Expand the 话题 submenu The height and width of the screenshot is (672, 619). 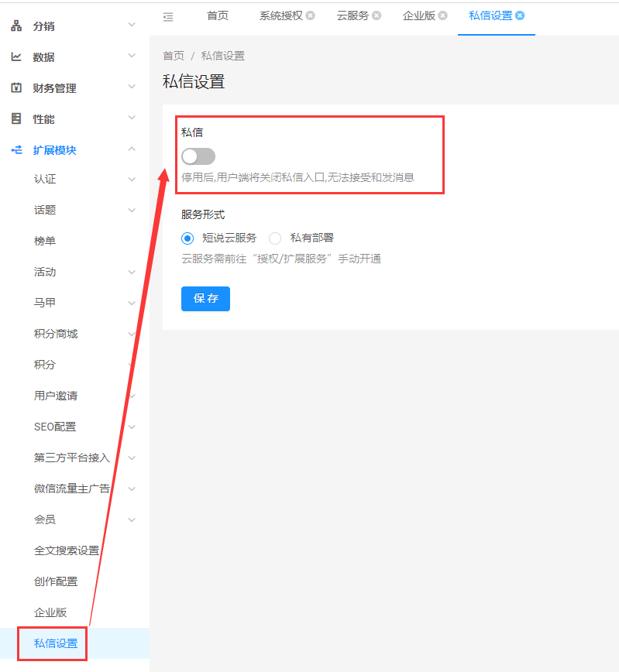(132, 211)
